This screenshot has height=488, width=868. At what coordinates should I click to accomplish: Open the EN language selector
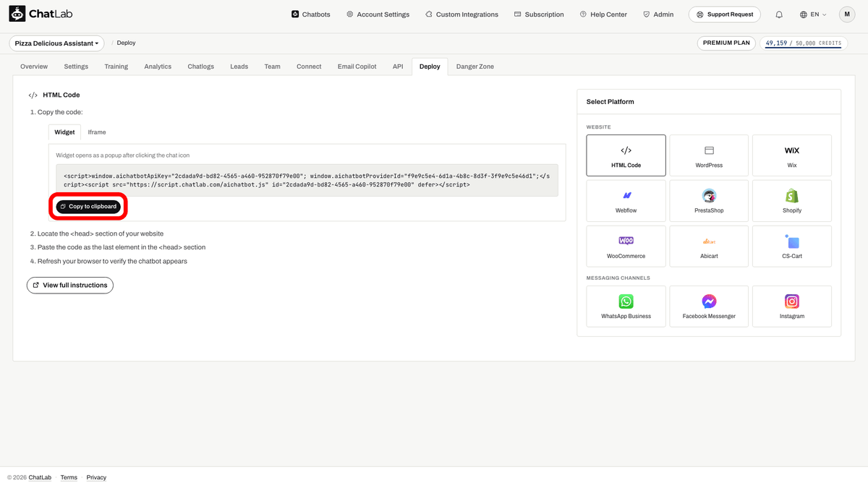click(x=813, y=14)
